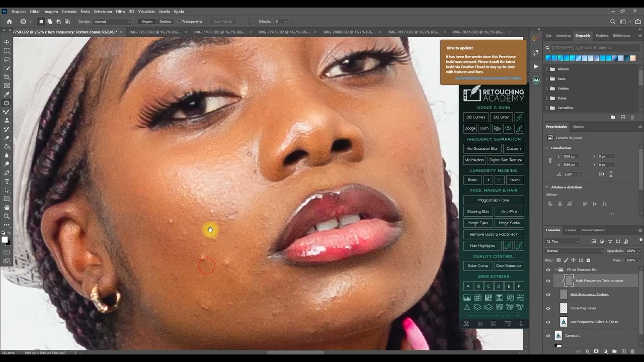Click the Solar Curve button

[477, 266]
